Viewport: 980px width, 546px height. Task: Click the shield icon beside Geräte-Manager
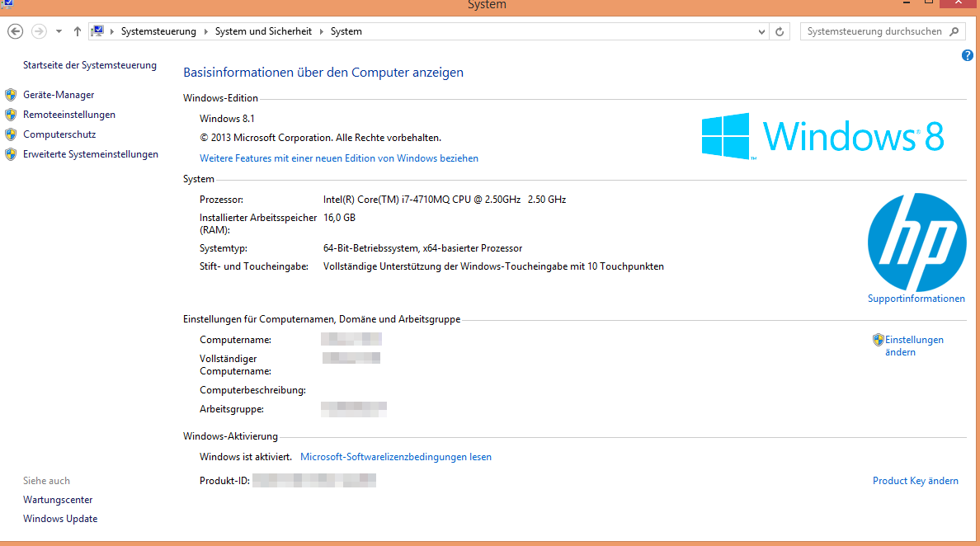coord(11,95)
